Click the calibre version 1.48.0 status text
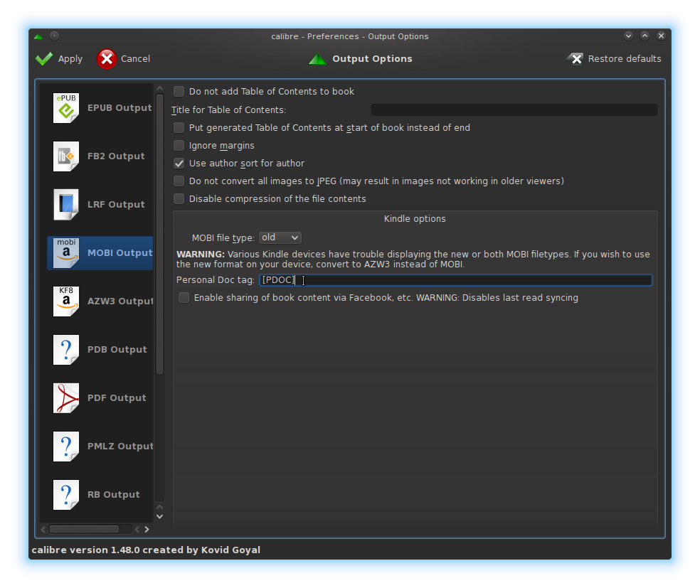This screenshot has width=700, height=588. (146, 550)
